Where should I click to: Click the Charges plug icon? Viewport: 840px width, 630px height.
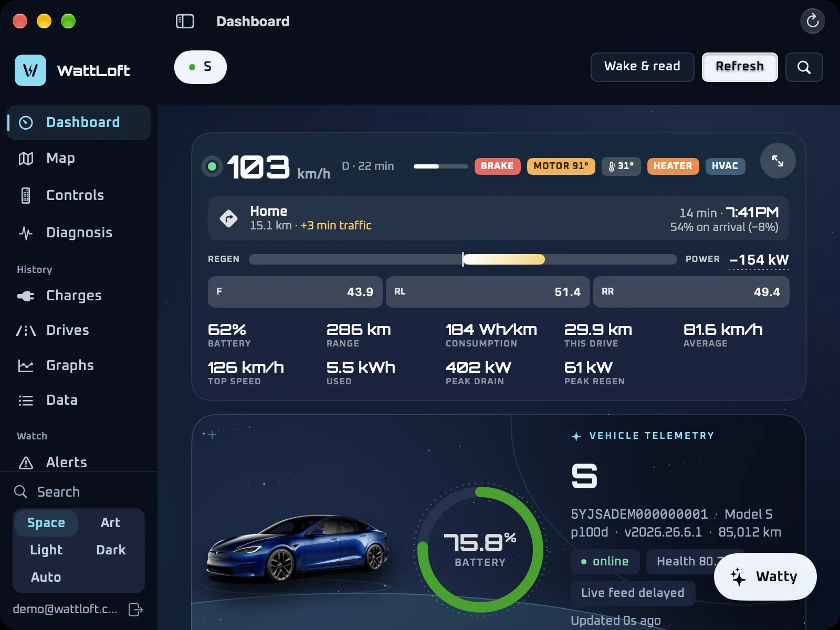(26, 296)
